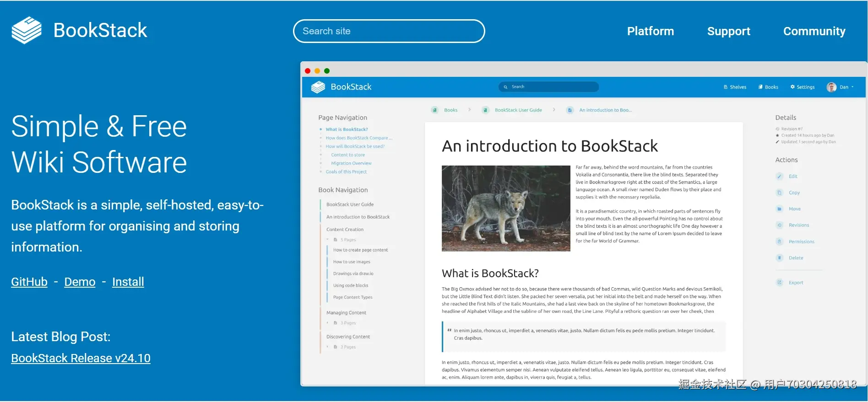Viewport: 868px width, 402px height.
Task: Open the Install link
Action: 128,282
